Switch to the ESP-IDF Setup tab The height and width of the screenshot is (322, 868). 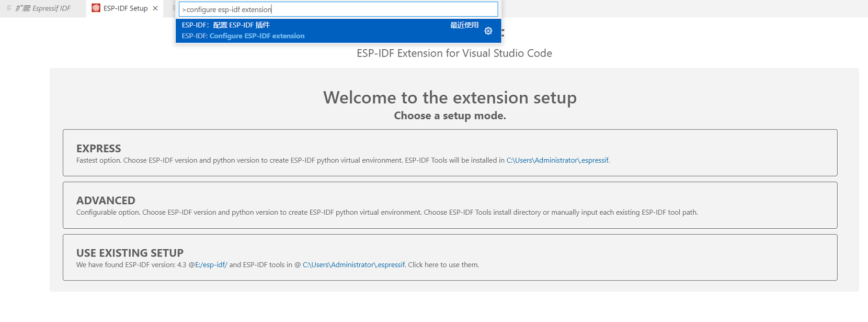pos(125,8)
